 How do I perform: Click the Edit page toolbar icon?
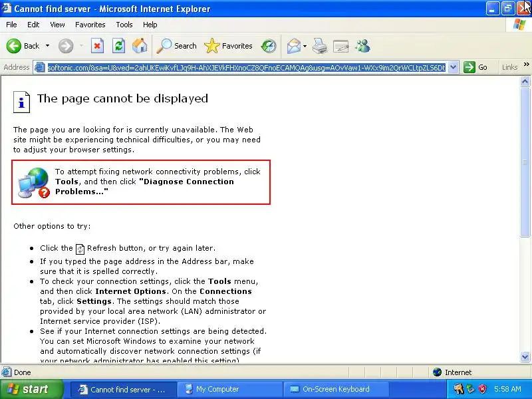(341, 46)
